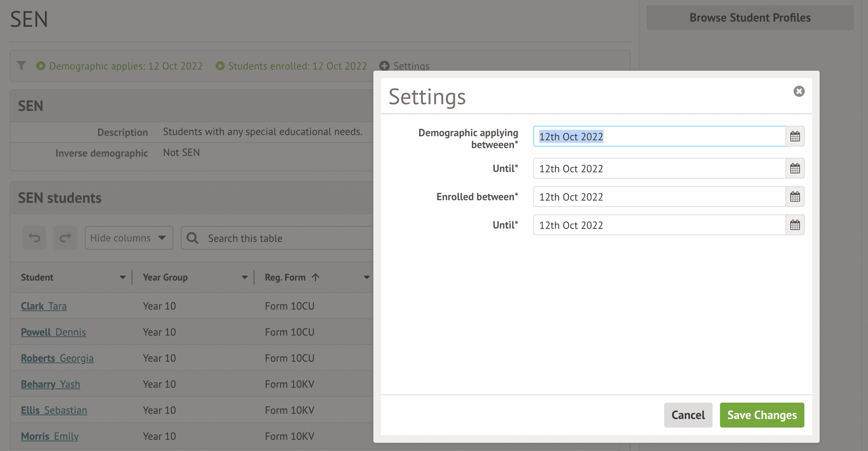Close the Settings dialog with X icon

(x=799, y=91)
